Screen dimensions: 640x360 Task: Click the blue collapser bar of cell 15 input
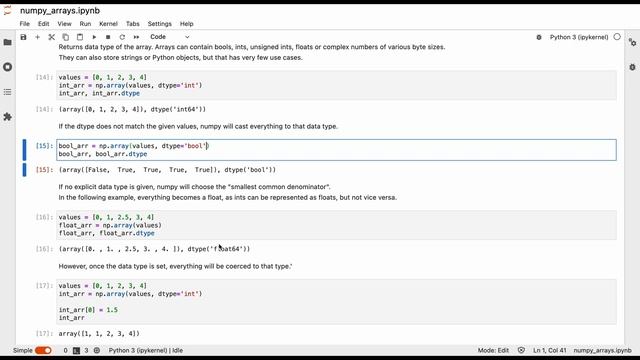tap(24, 150)
